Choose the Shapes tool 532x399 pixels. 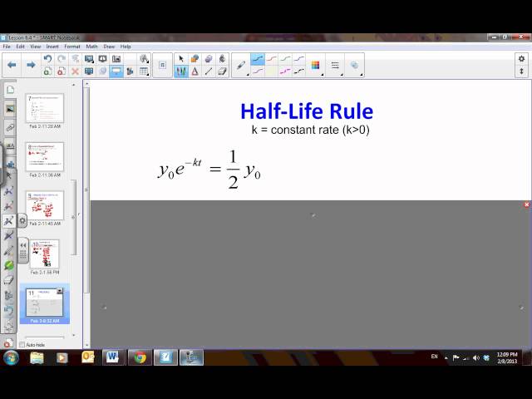click(x=195, y=59)
